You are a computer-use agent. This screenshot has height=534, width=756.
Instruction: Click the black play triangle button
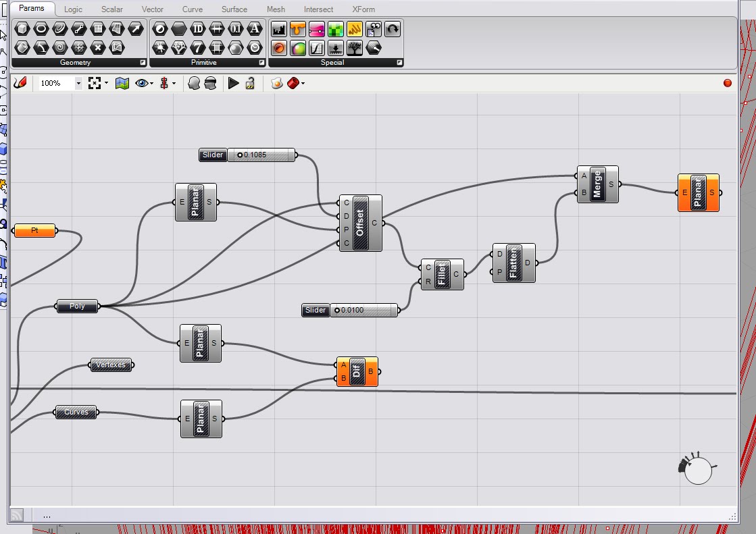(233, 84)
